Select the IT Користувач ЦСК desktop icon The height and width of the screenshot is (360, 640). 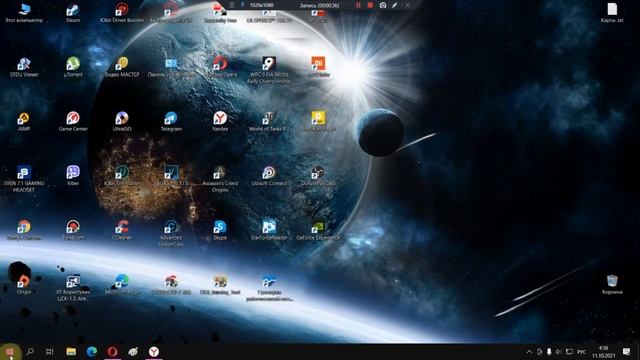tap(73, 288)
